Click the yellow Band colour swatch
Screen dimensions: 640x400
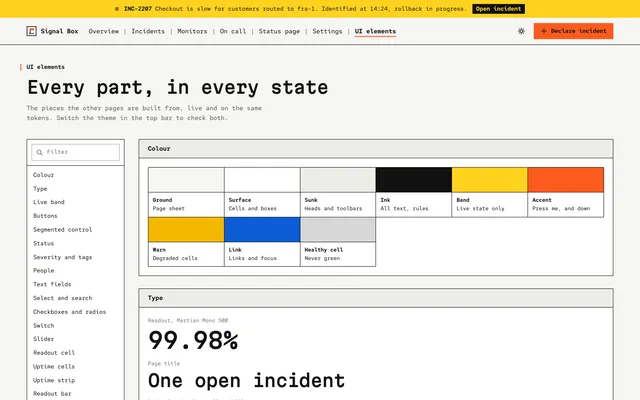tap(490, 180)
